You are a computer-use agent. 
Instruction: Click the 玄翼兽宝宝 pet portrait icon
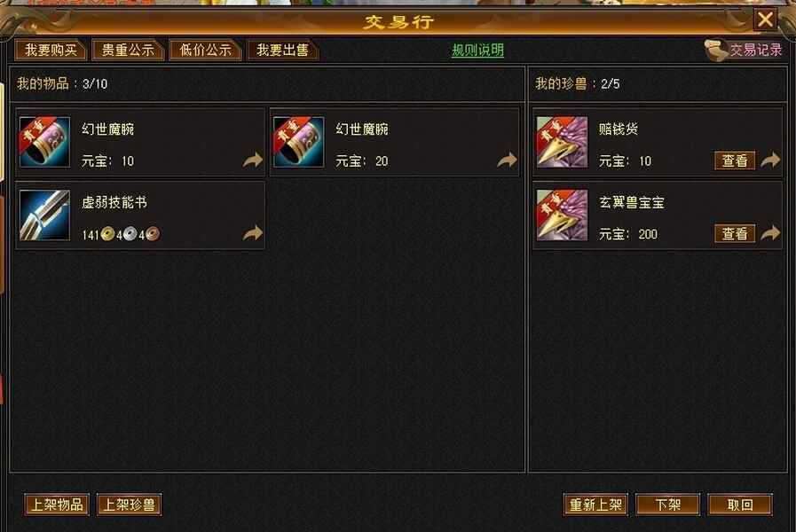562,215
